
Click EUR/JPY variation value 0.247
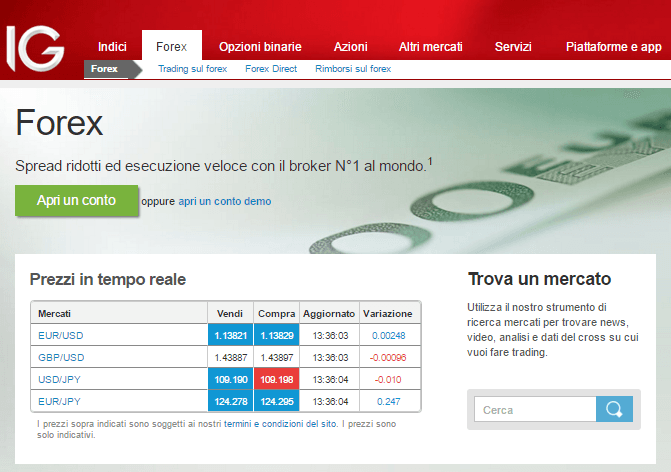click(389, 401)
